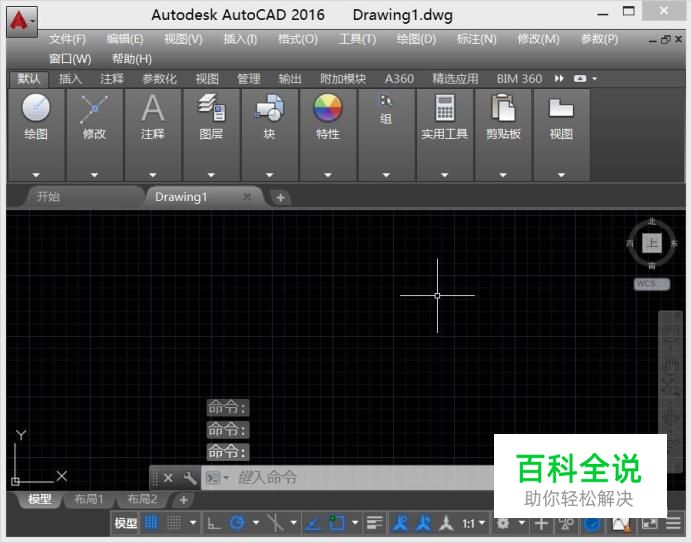This screenshot has height=543, width=692.
Task: Add a new layout with plus tab
Action: coord(184,500)
